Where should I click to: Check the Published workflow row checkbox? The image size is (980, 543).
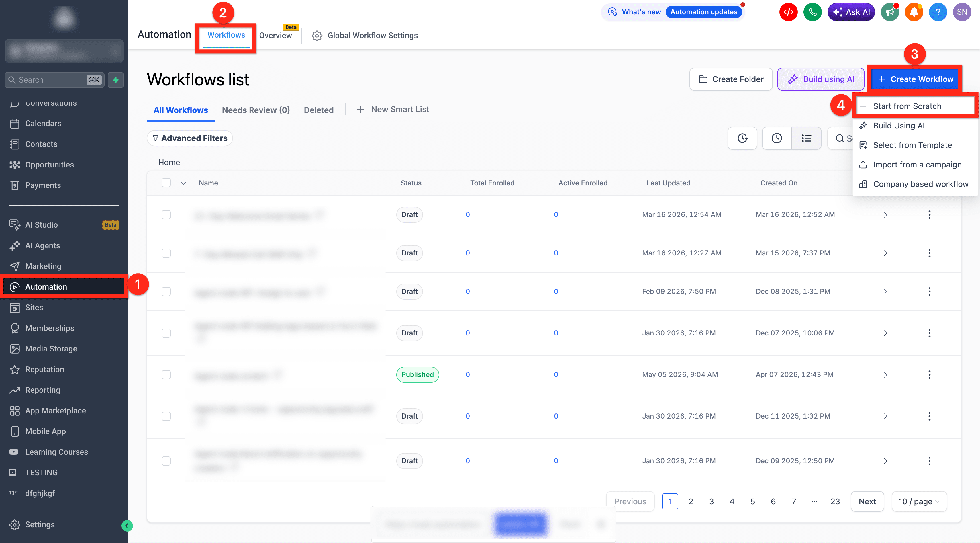click(x=166, y=374)
